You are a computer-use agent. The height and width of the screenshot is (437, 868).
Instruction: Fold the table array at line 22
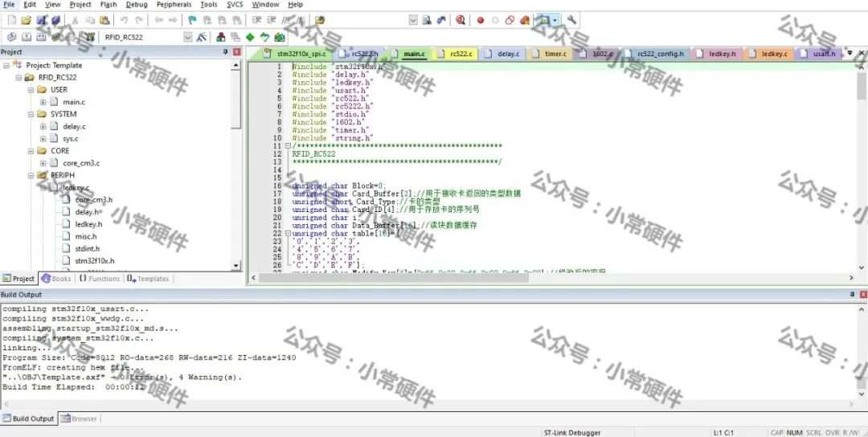tap(288, 234)
